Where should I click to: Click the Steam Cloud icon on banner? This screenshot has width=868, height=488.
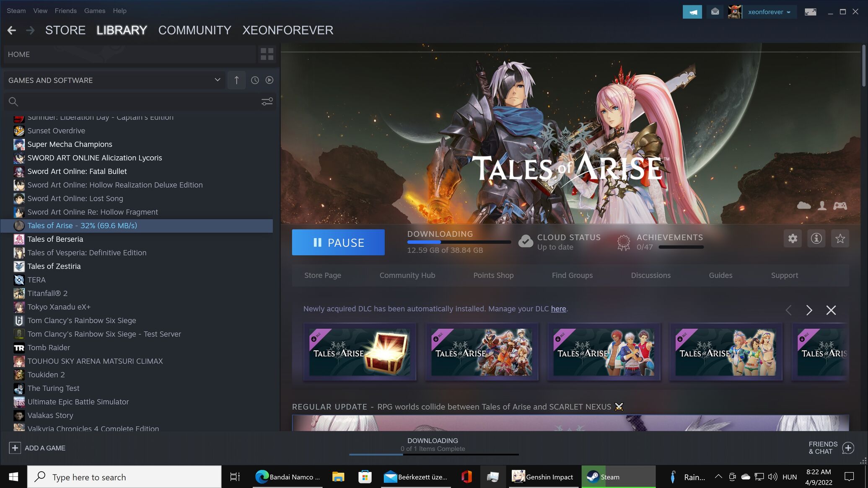click(803, 205)
